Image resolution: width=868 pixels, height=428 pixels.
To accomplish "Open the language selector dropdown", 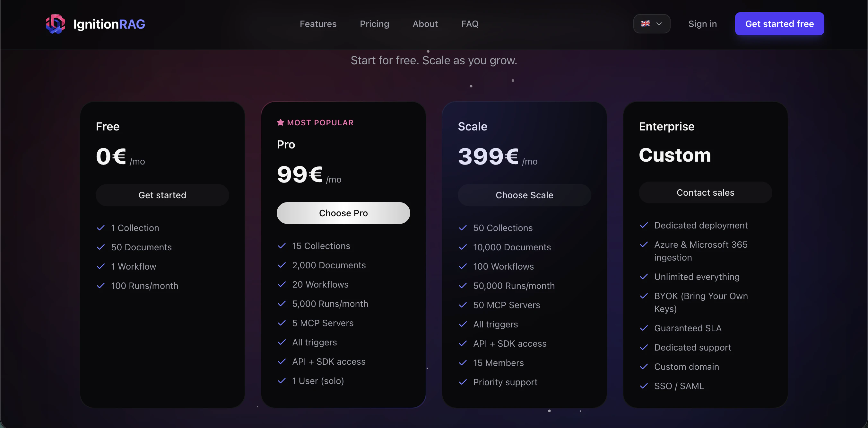I will point(652,23).
